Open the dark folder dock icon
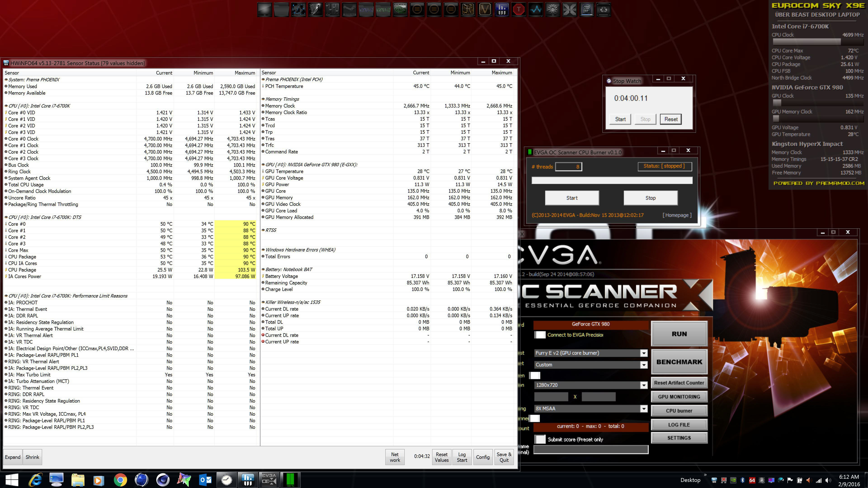This screenshot has height=488, width=868. point(281,9)
